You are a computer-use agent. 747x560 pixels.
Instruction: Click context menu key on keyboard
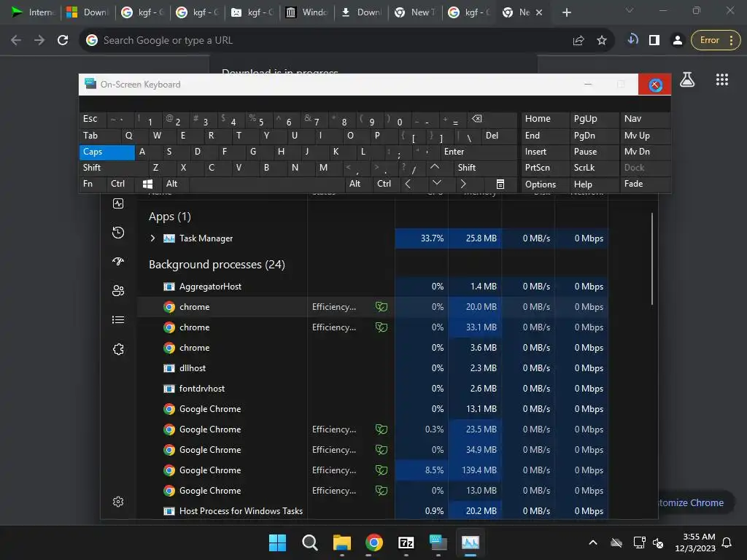pyautogui.click(x=500, y=184)
